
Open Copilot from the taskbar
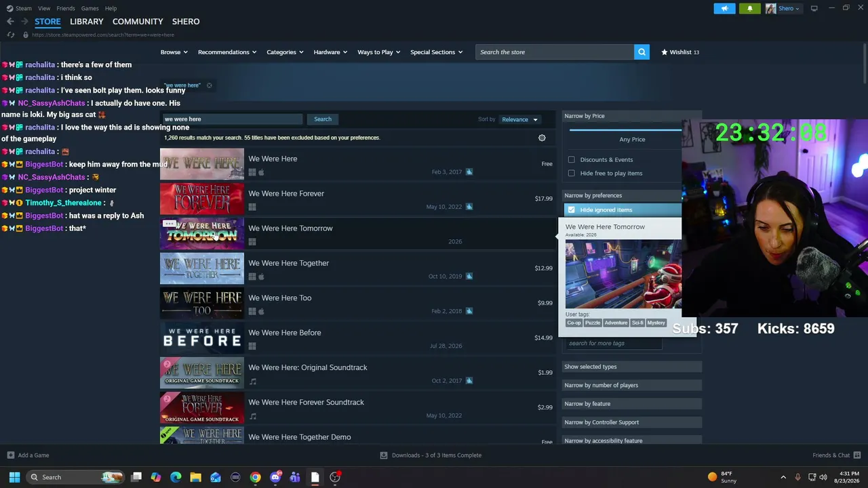(156, 477)
